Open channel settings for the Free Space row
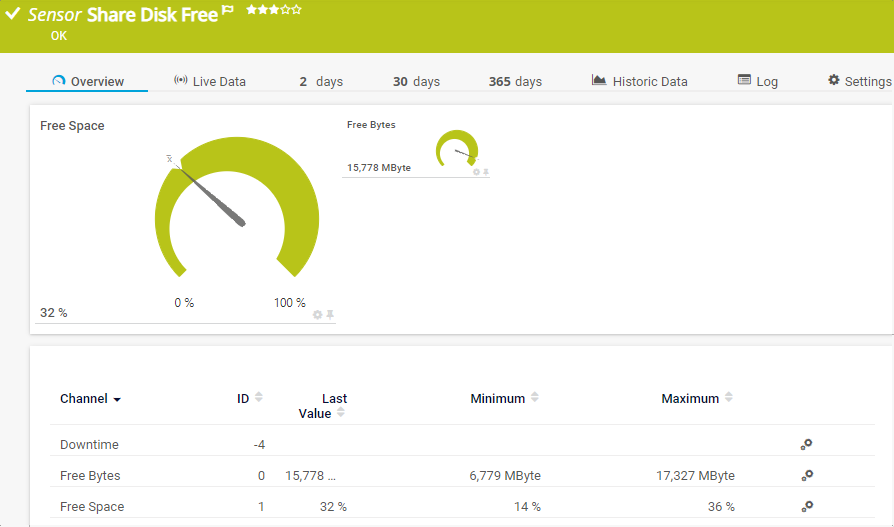 pos(806,507)
